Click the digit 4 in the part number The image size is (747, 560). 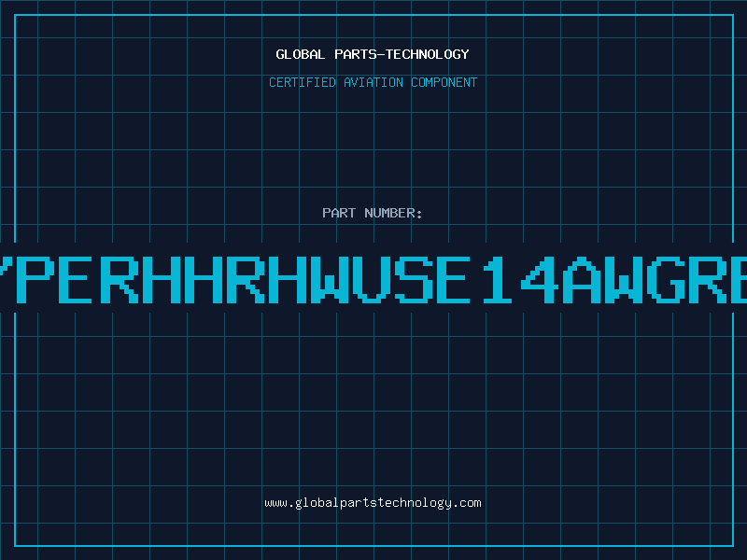539,279
